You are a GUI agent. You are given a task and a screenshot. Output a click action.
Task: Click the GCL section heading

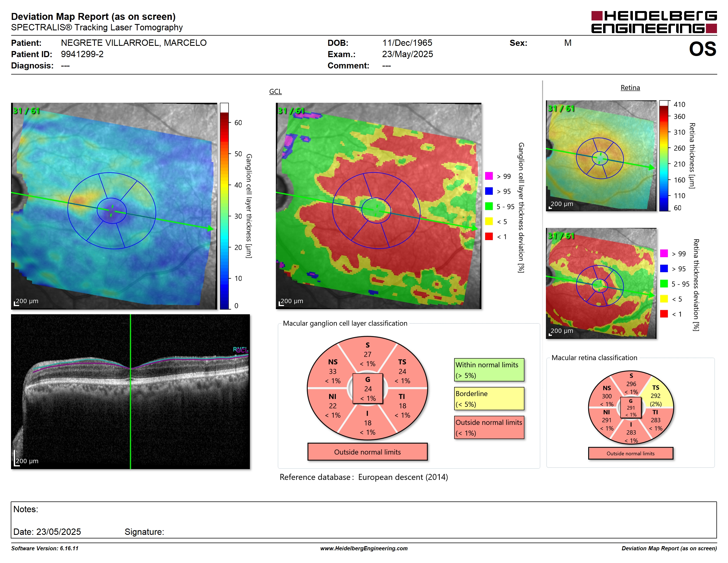[x=275, y=91]
